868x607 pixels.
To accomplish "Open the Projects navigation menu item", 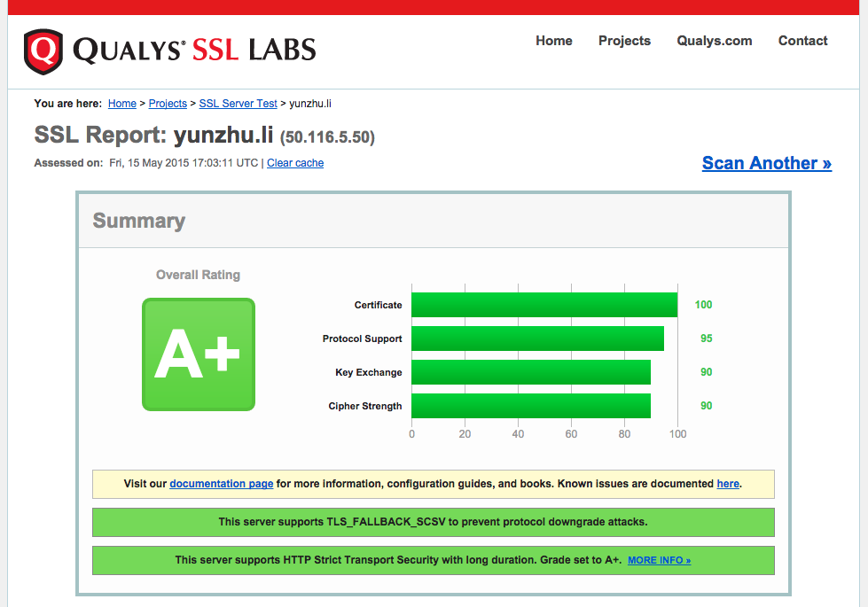I will click(x=624, y=41).
